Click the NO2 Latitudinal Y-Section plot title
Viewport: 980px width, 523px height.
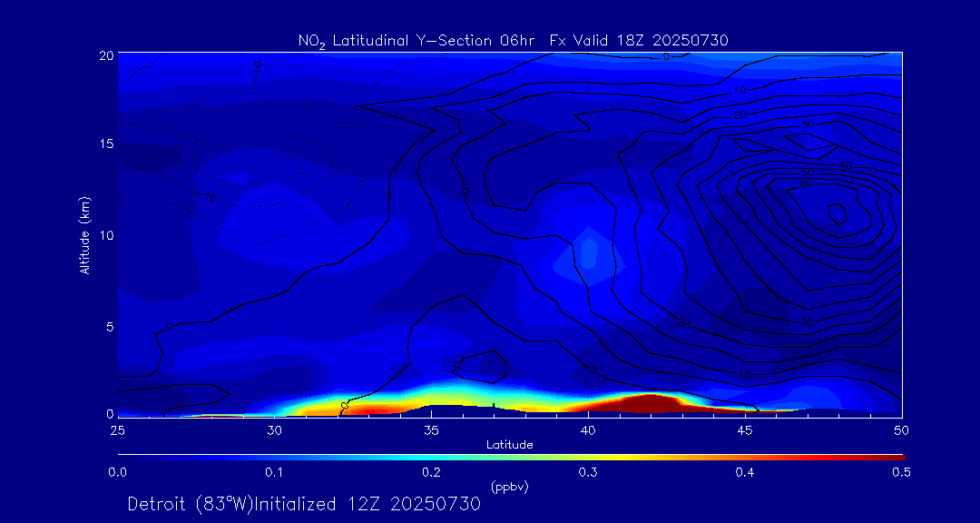click(x=513, y=40)
